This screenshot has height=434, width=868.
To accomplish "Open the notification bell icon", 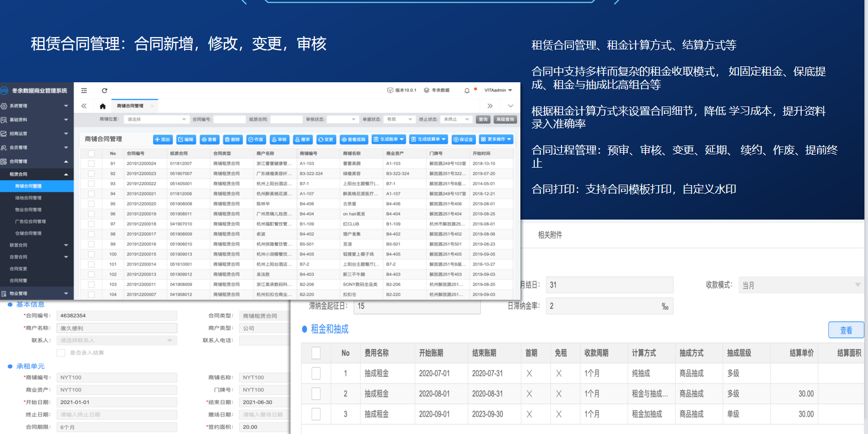I will [467, 91].
